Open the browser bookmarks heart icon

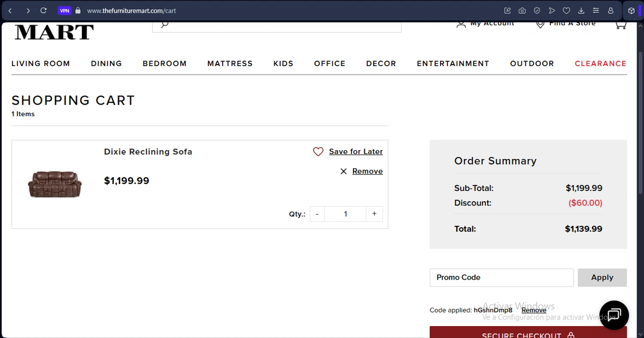coord(566,11)
